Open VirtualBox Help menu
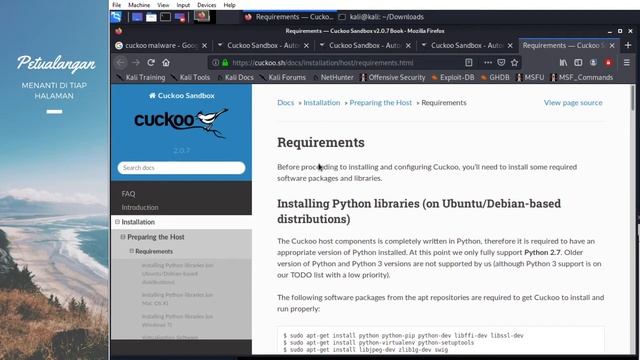This screenshot has height=360, width=640. pyautogui.click(x=229, y=5)
